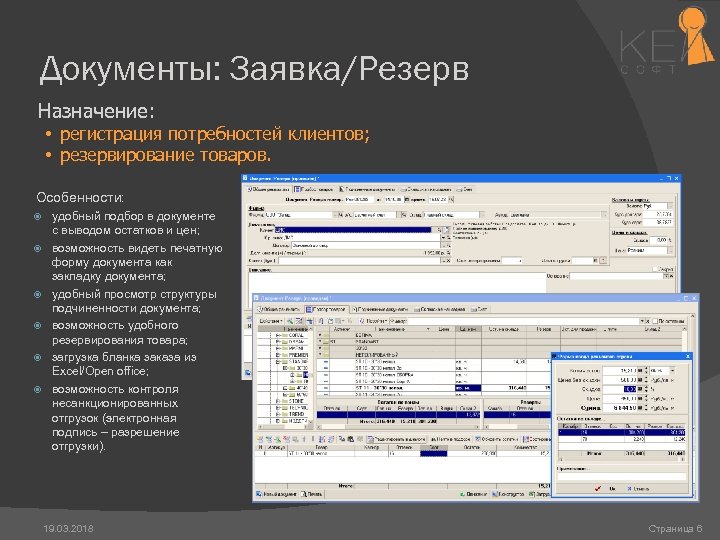720x540 pixels.
Task: Step the Скидка value using its spinner
Action: (x=647, y=389)
